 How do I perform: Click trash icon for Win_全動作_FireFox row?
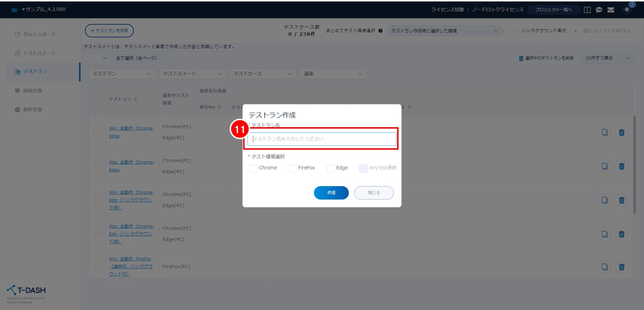click(621, 267)
